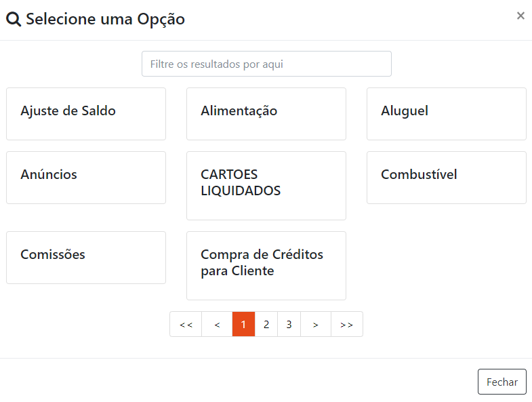Screen dimensions: 532x402
Task: Jump to last page with >> button
Action: pos(347,325)
